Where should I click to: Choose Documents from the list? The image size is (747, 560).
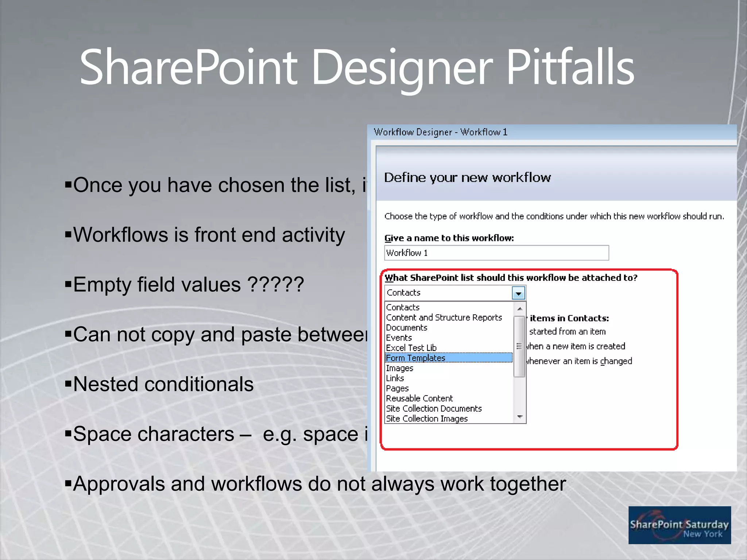tap(406, 328)
